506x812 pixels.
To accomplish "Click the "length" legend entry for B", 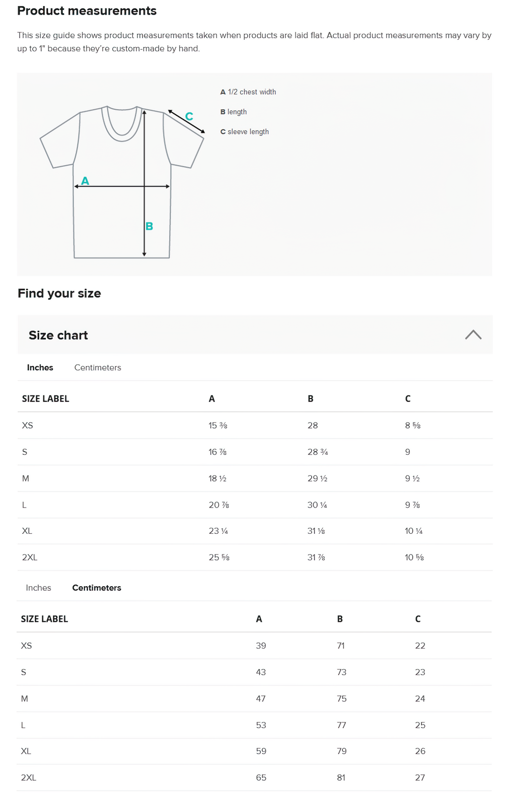I will [x=234, y=112].
